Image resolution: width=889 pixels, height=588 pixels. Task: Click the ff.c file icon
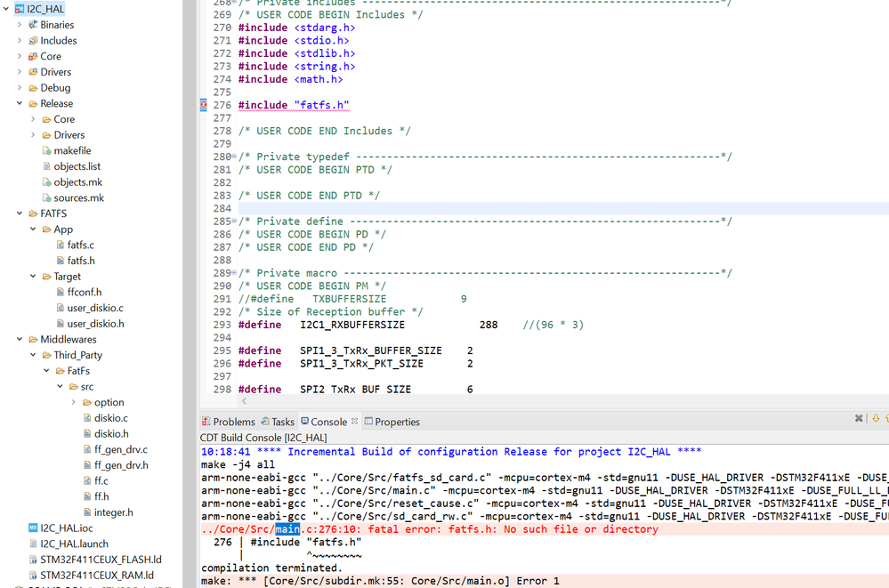(87, 481)
